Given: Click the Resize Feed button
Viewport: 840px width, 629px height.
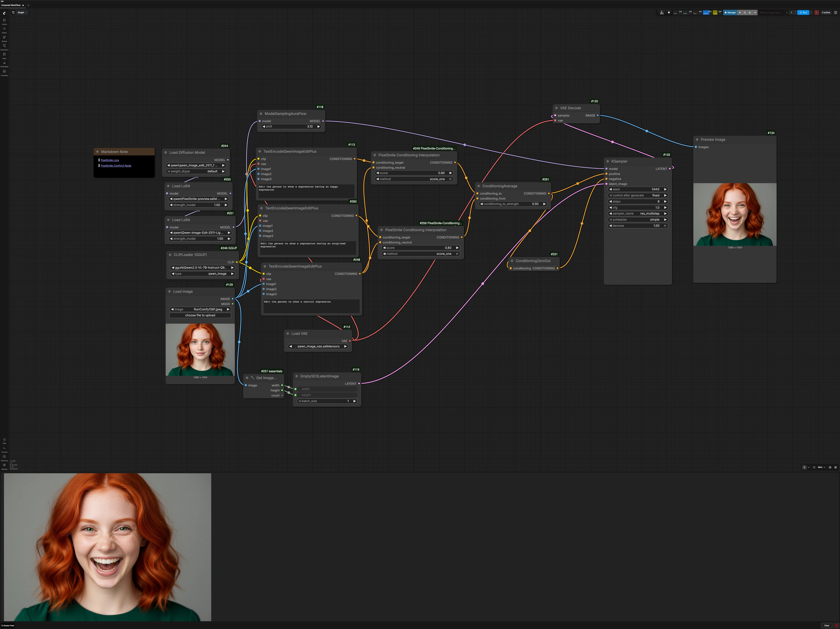Looking at the screenshot, I should click(x=8, y=626).
